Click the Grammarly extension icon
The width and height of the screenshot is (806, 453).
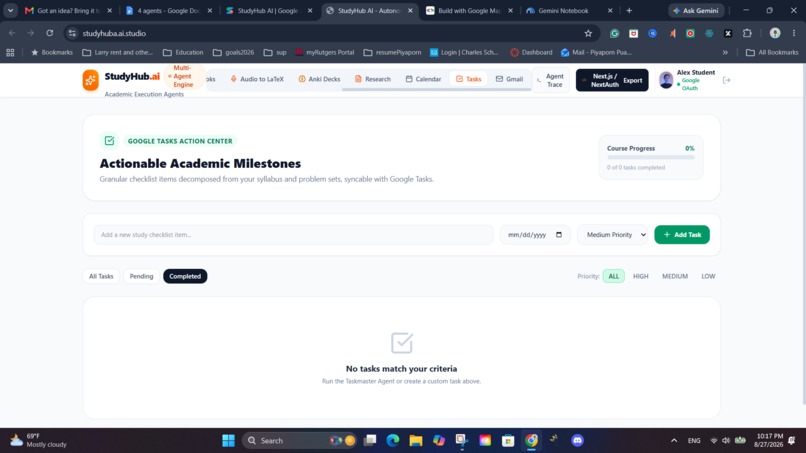click(614, 33)
